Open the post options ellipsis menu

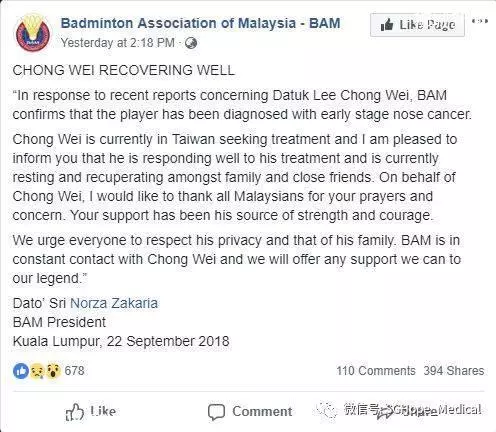click(x=480, y=21)
